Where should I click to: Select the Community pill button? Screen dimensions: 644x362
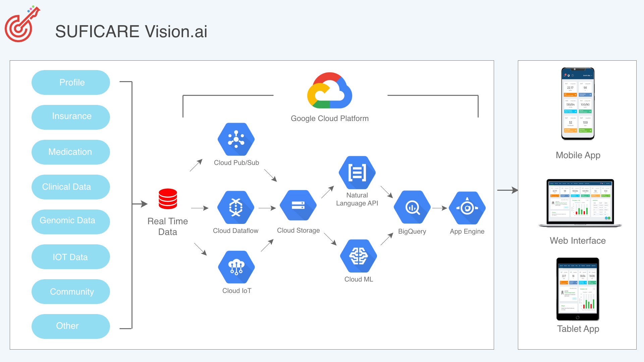(71, 292)
